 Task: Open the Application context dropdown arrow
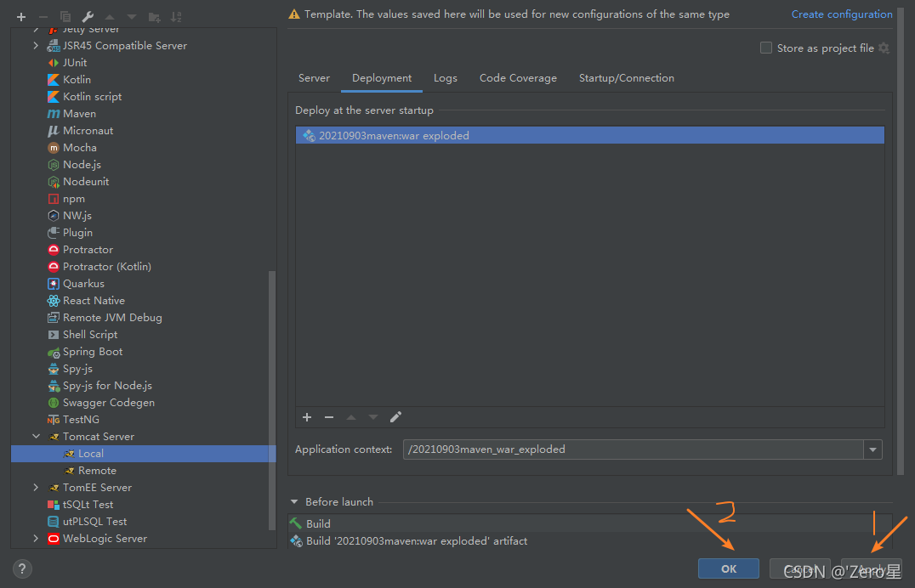click(x=873, y=449)
